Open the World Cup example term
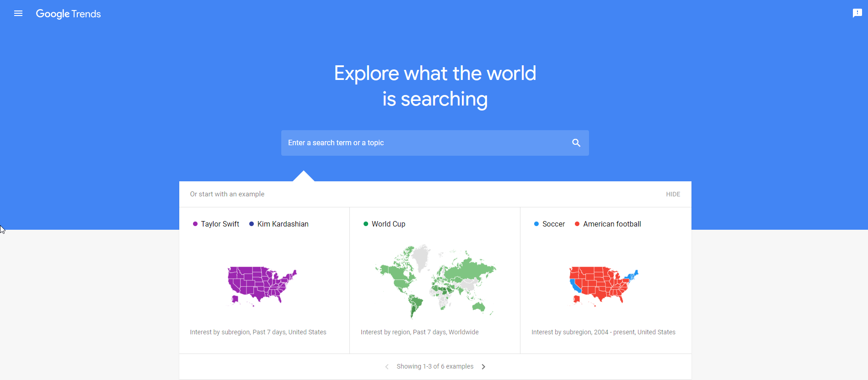This screenshot has width=868, height=380. (388, 224)
